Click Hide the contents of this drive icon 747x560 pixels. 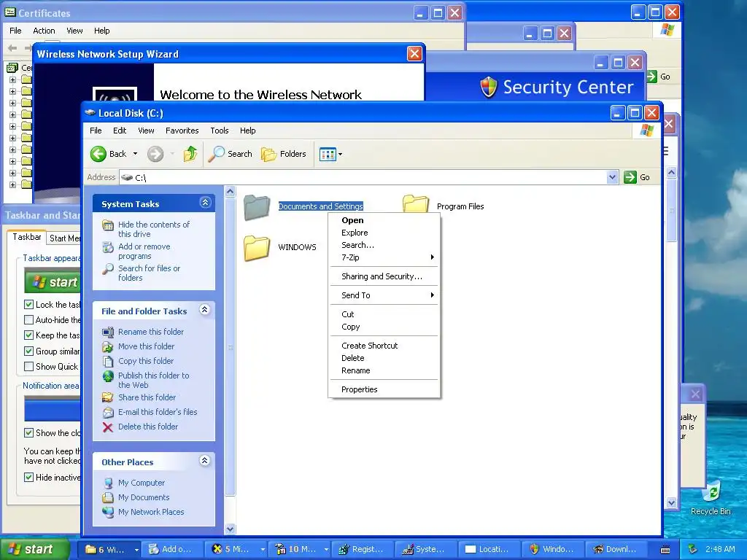pos(108,225)
